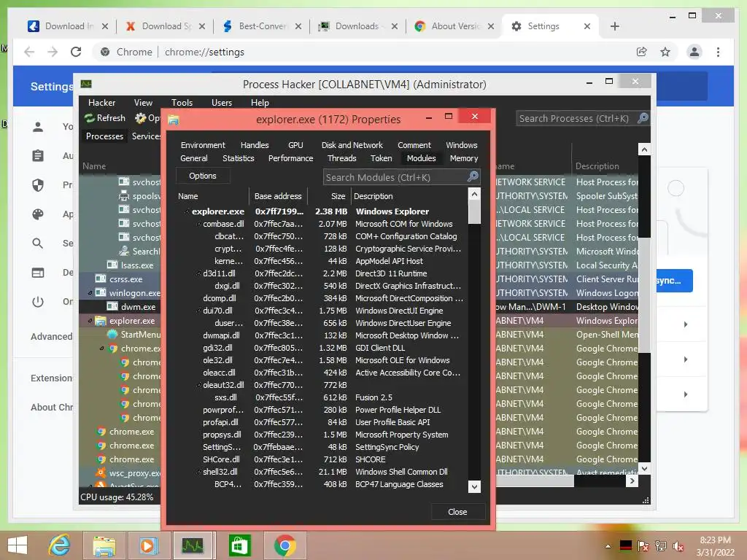The height and width of the screenshot is (560, 747).
Task: Select the Processes tab in Process Hacker
Action: [104, 136]
